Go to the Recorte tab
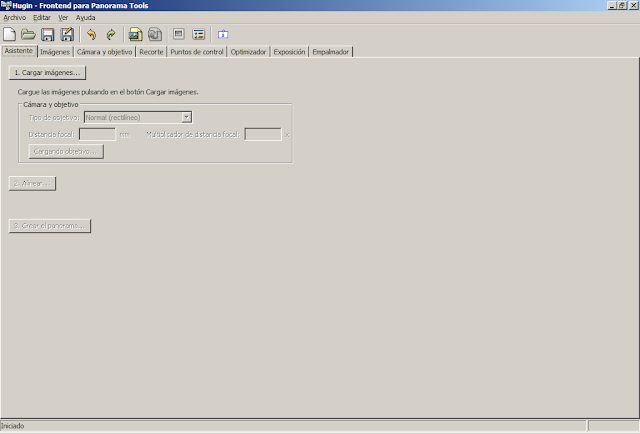The image size is (640, 434). tap(151, 52)
